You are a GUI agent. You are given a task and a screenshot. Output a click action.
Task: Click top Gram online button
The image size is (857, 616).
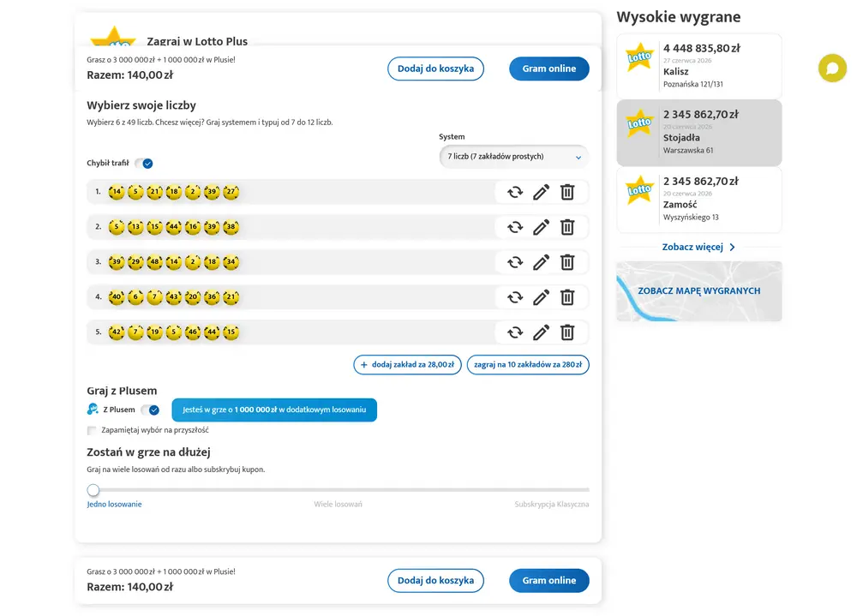click(x=548, y=69)
